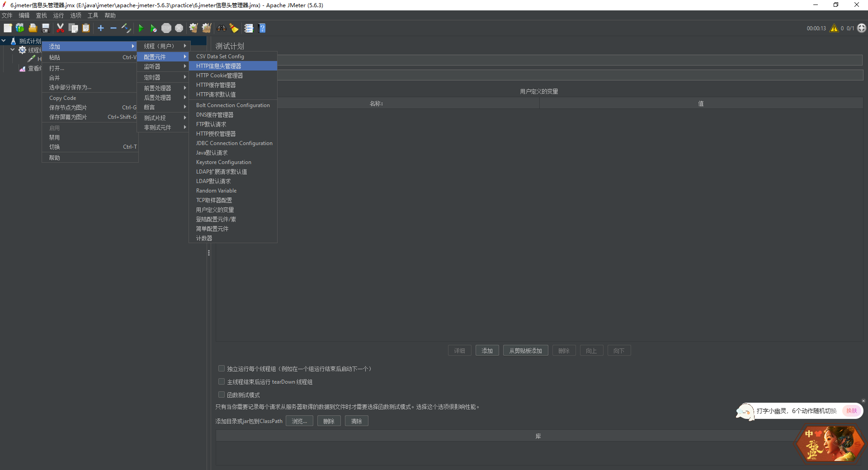Screen dimensions: 868x470
Task: Expand the 线程（用户）submenu
Action: 163,46
